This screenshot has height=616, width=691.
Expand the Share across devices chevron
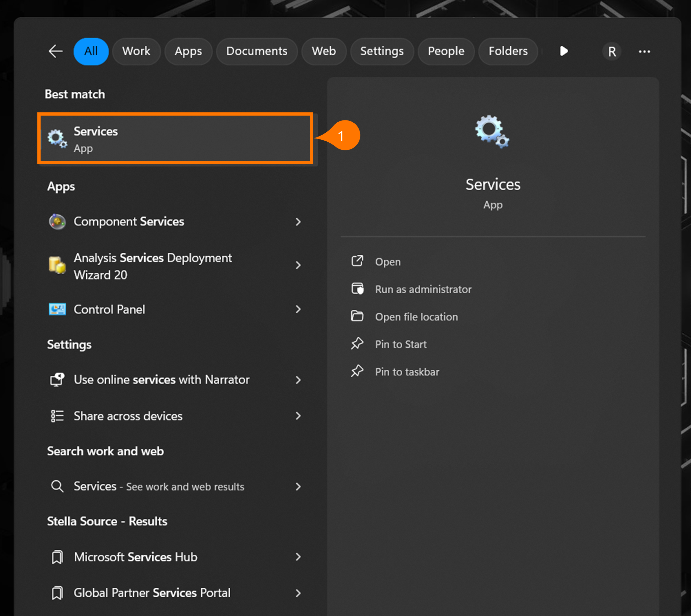298,416
